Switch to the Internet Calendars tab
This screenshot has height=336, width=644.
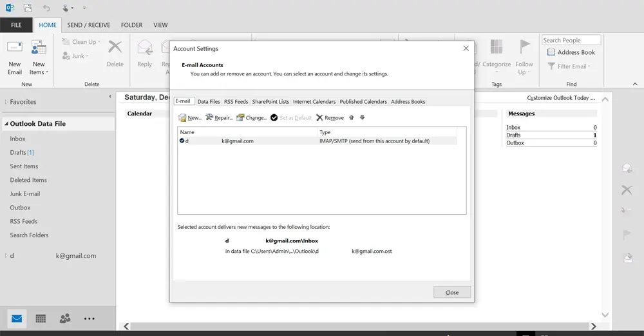[314, 102]
